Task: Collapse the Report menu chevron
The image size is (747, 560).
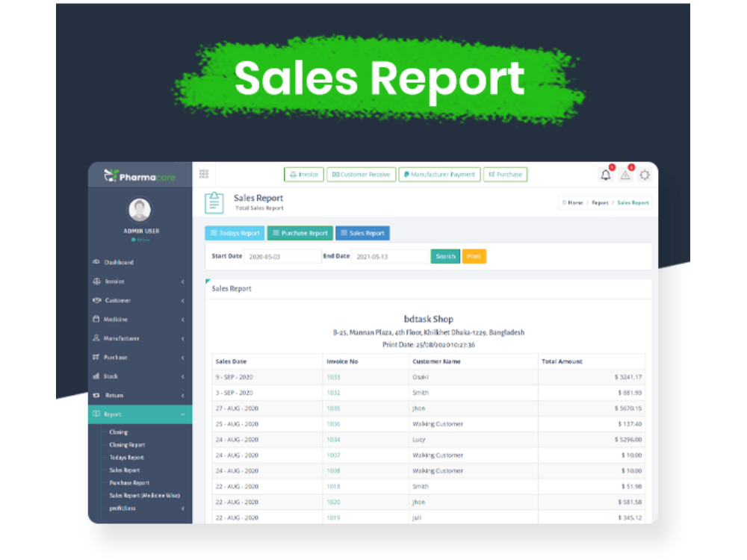Action: point(183,414)
